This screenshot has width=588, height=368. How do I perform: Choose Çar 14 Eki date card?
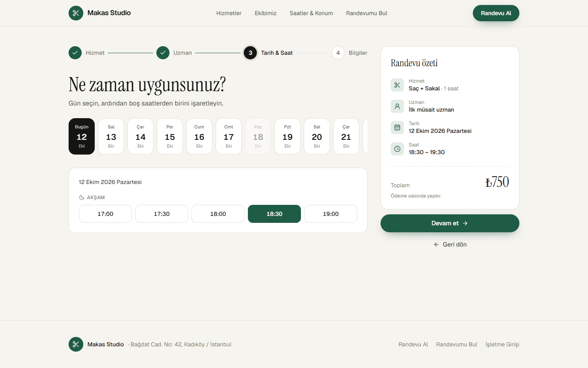pos(140,136)
